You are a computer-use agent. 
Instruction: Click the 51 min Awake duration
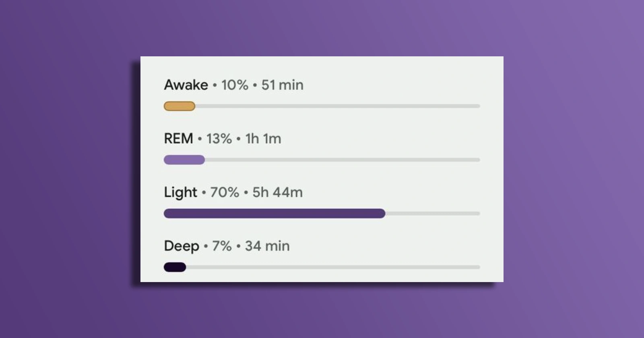pos(283,85)
